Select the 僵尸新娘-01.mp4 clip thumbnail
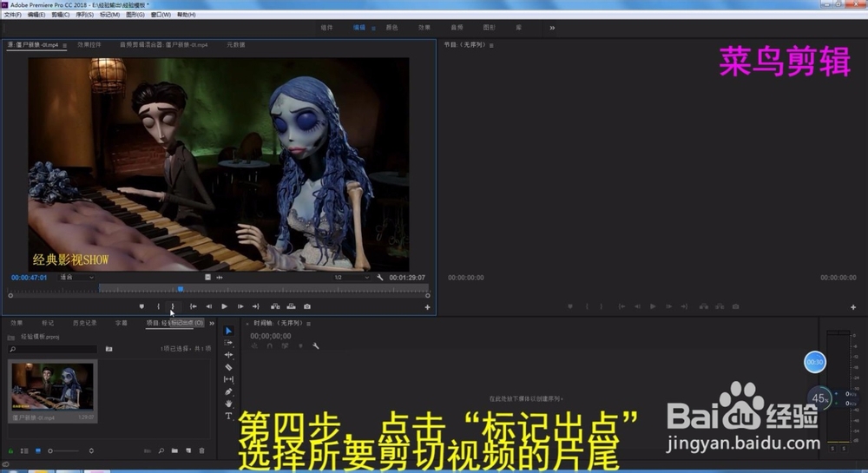This screenshot has height=473, width=868. [x=53, y=385]
